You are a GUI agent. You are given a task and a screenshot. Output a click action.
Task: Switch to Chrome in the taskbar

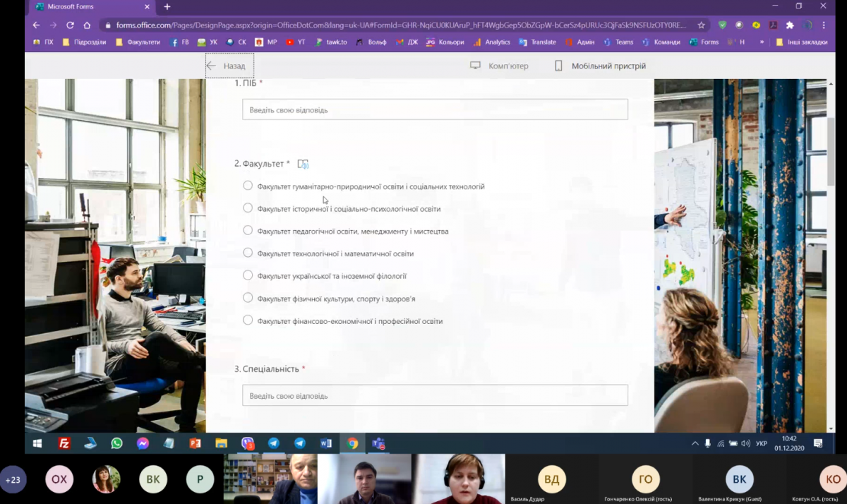(x=352, y=443)
